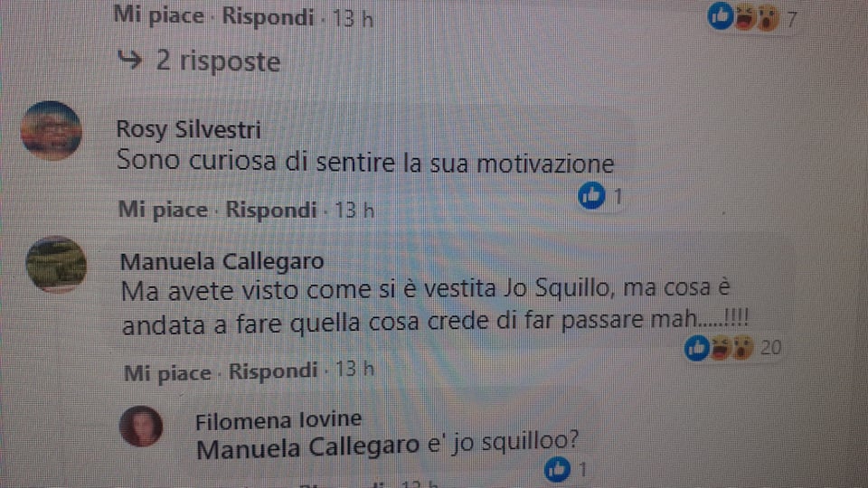Click Mi piace on the topmost comment

[158, 15]
